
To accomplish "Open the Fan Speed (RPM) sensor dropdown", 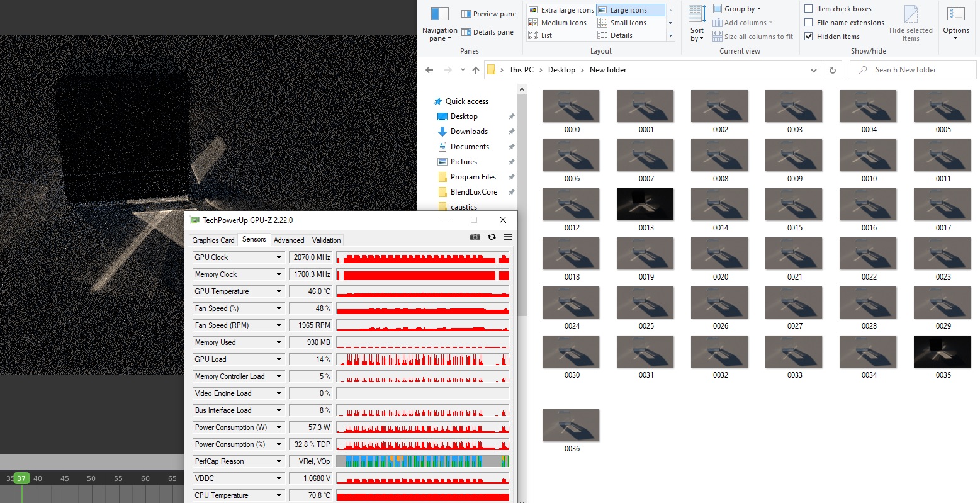I will pyautogui.click(x=279, y=325).
